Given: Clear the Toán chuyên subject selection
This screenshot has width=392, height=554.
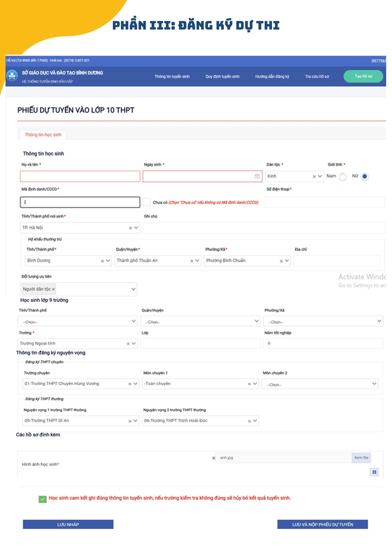Looking at the screenshot, I should [249, 384].
